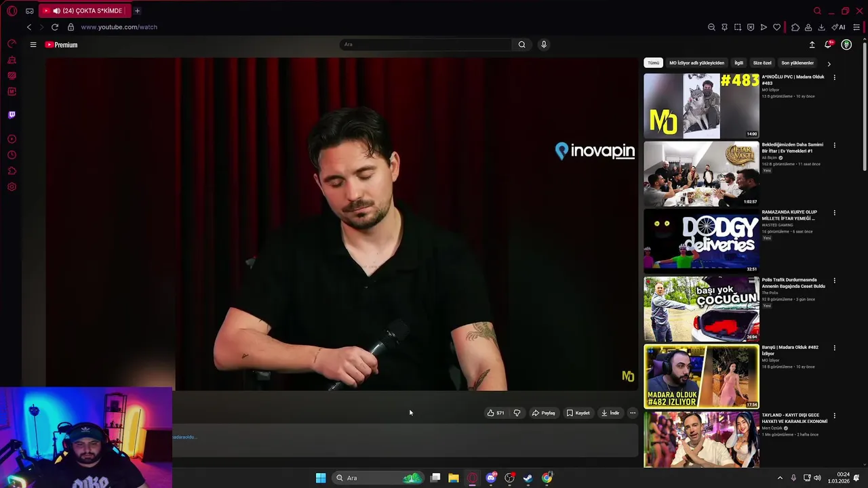
Task: Search in tabs with magnifier icon
Action: pos(817,11)
